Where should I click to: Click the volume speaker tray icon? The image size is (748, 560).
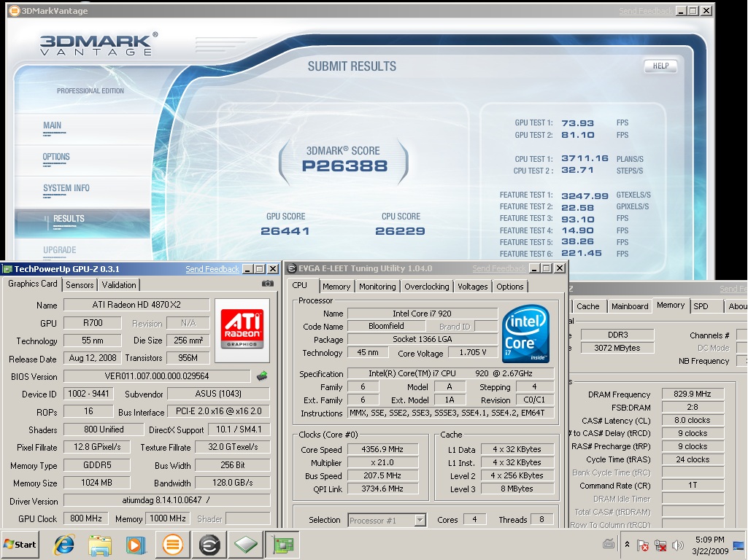tap(677, 545)
